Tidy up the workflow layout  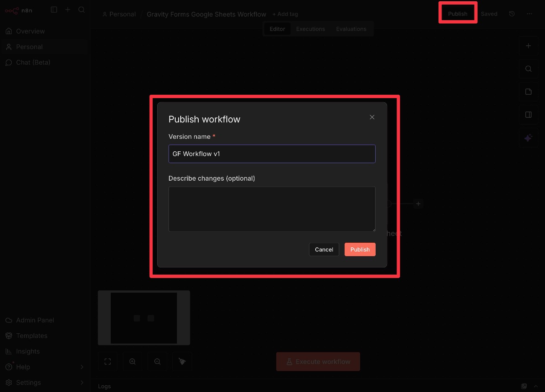(x=182, y=361)
